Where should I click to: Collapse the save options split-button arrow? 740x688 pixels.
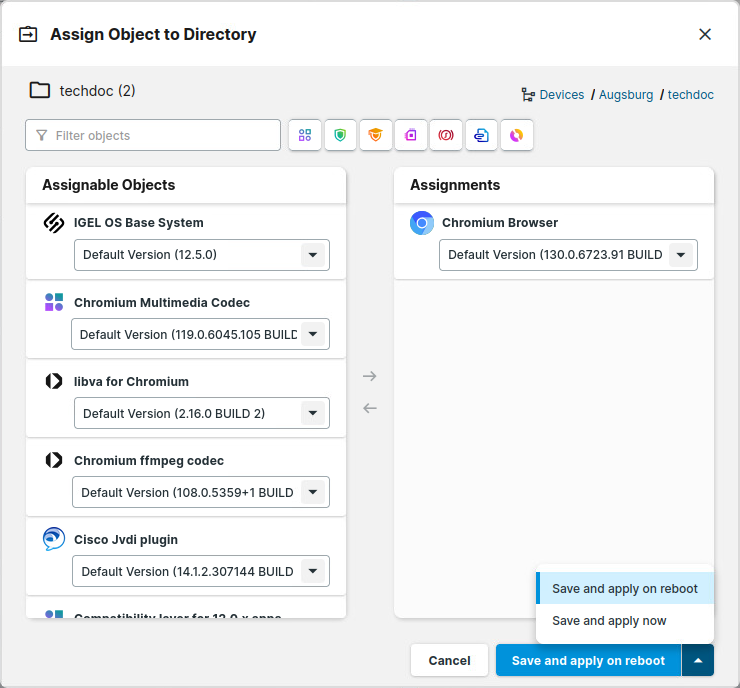coord(698,661)
